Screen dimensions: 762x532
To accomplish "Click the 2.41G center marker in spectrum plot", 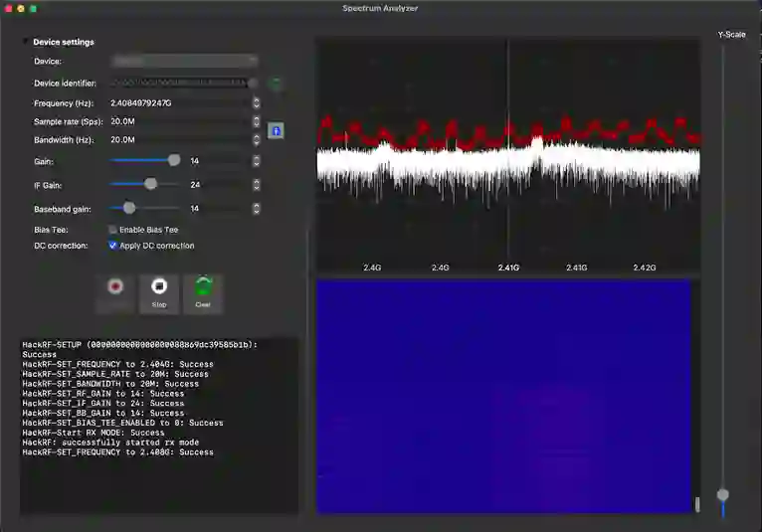I will [x=508, y=267].
